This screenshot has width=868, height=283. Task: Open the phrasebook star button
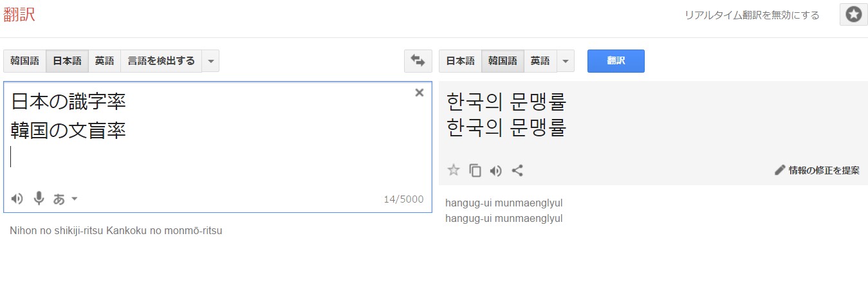click(853, 15)
